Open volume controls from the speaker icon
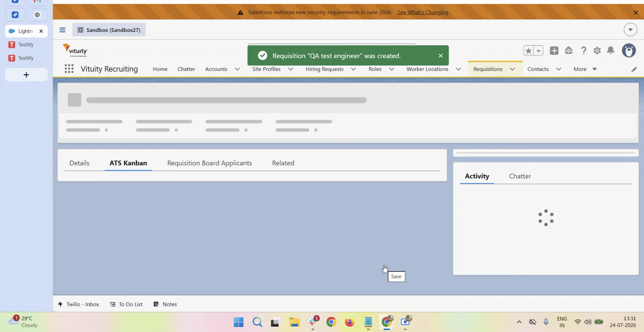The width and height of the screenshot is (644, 332). [588, 322]
